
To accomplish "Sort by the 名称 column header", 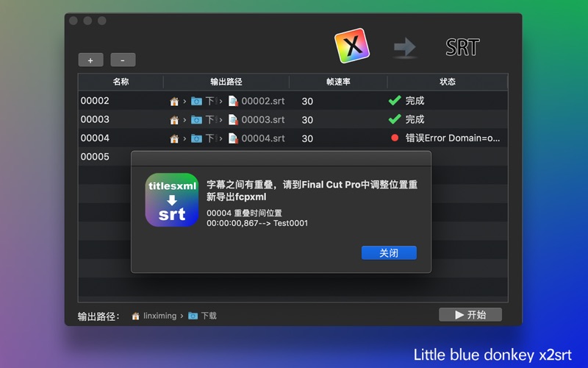I will pyautogui.click(x=121, y=82).
